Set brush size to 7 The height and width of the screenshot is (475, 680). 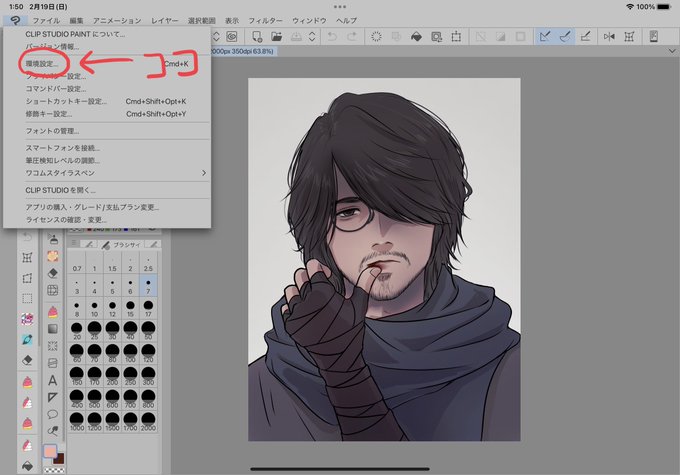coord(148,286)
